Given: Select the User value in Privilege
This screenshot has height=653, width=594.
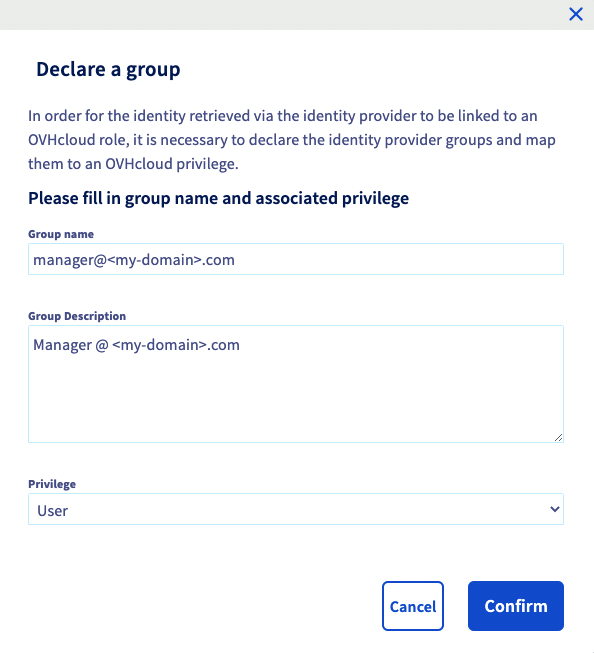Looking at the screenshot, I should click(x=52, y=511).
